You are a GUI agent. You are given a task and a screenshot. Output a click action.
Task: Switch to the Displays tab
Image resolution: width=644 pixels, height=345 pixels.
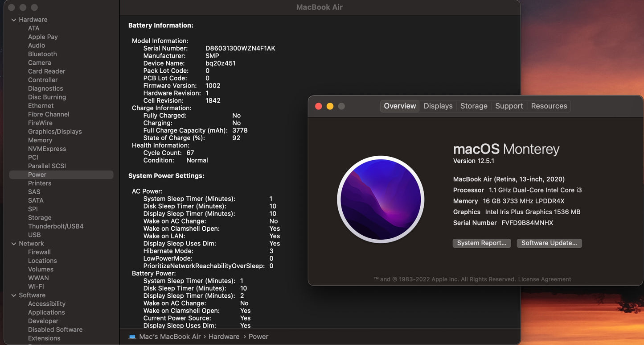(x=438, y=106)
